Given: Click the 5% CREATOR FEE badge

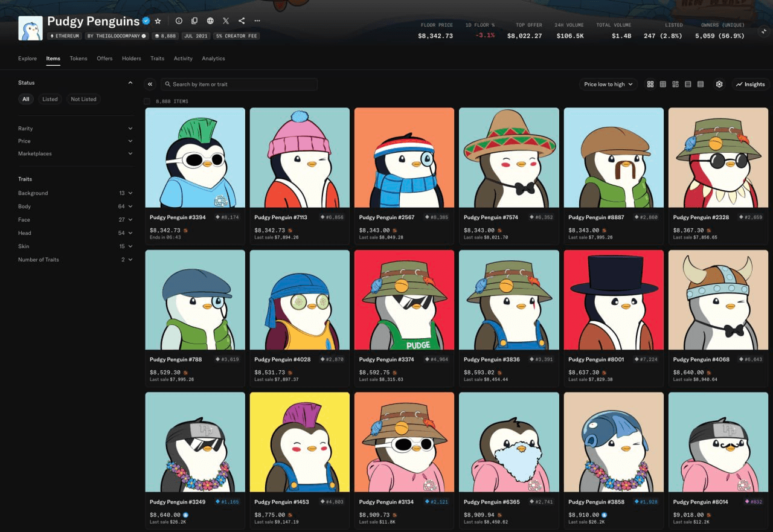Looking at the screenshot, I should [x=237, y=36].
